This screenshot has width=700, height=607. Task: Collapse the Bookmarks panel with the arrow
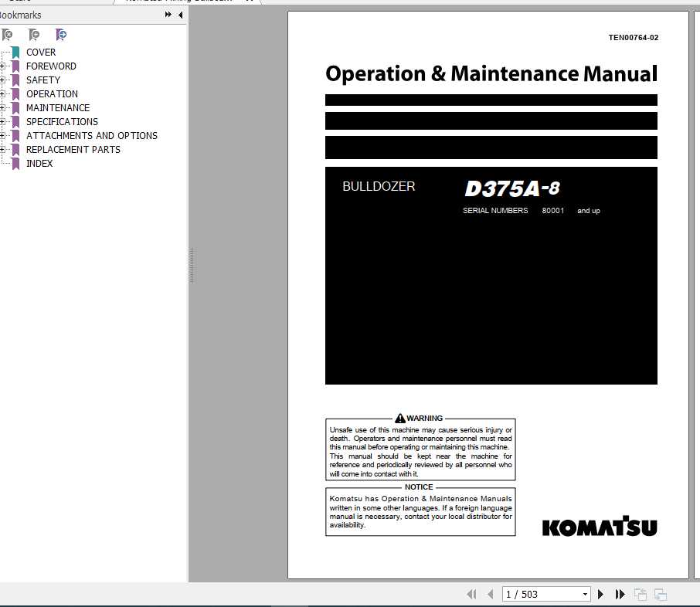click(180, 15)
